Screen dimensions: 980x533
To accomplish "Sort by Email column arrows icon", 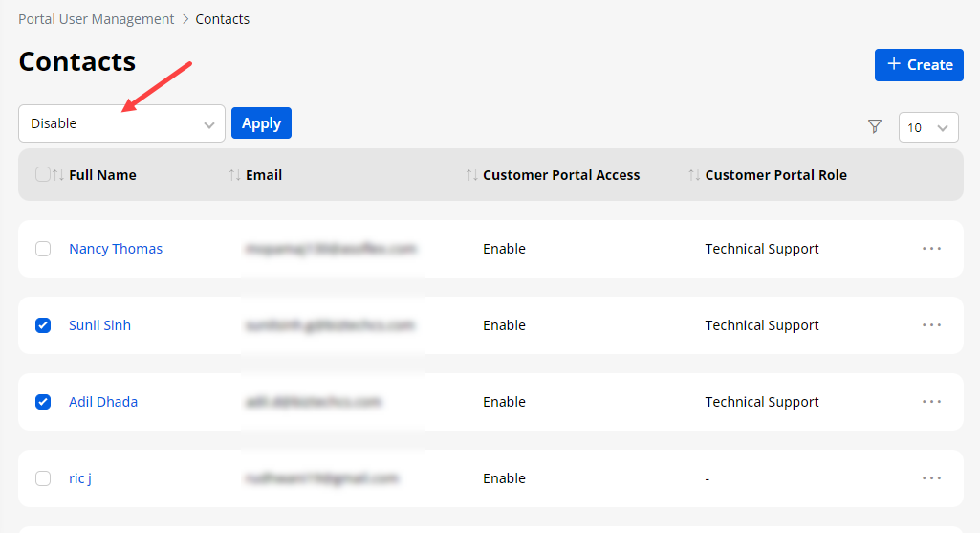I will point(235,175).
